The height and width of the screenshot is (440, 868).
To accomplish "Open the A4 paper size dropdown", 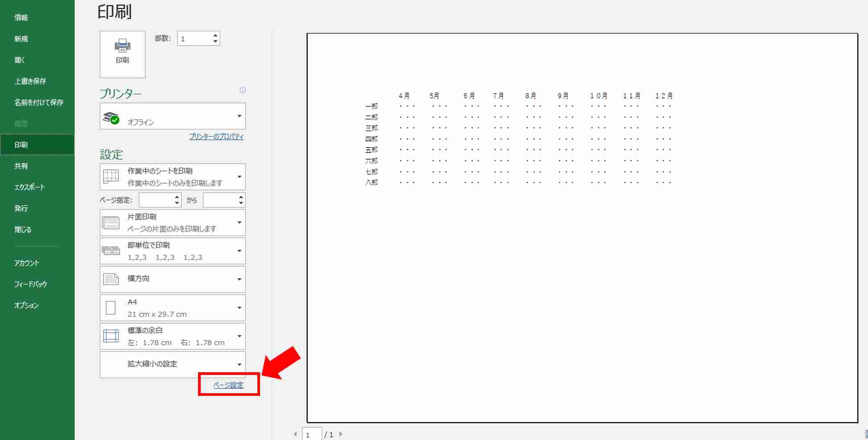I will click(x=173, y=308).
